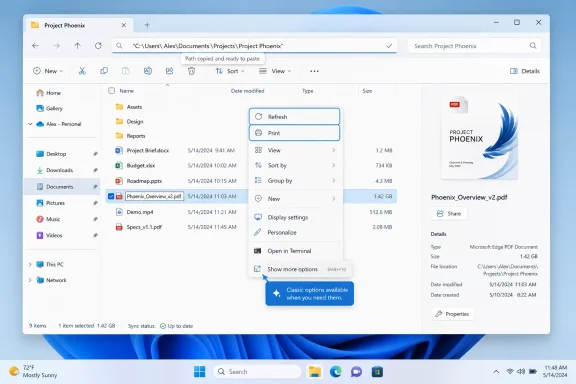Viewport: 576px width, 384px height.
Task: Show hidden tray icons chevron
Action: (496, 372)
